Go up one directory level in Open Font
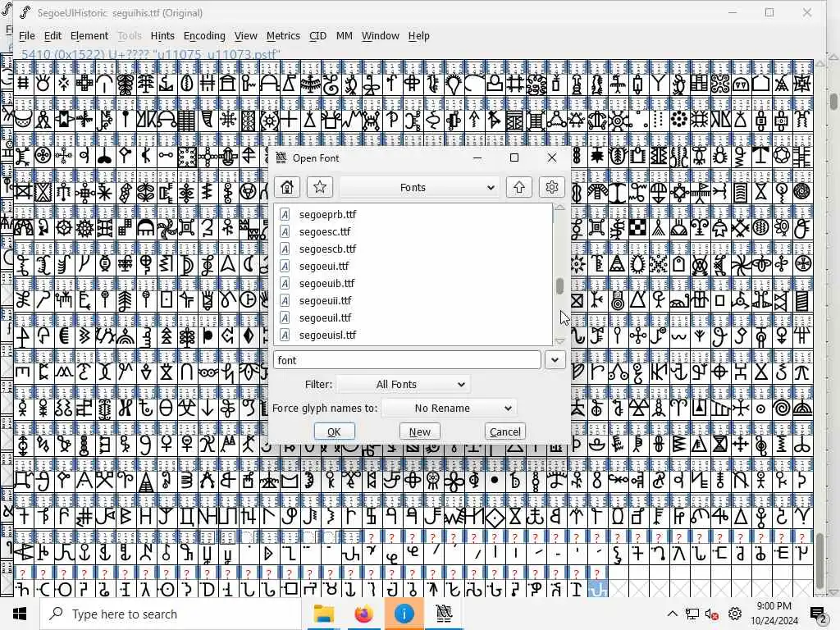 click(x=518, y=187)
